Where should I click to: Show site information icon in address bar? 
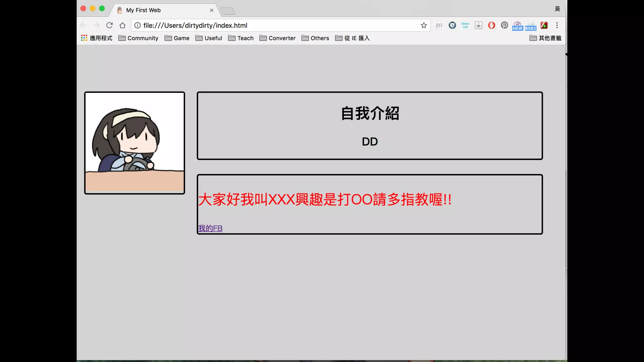tap(137, 25)
